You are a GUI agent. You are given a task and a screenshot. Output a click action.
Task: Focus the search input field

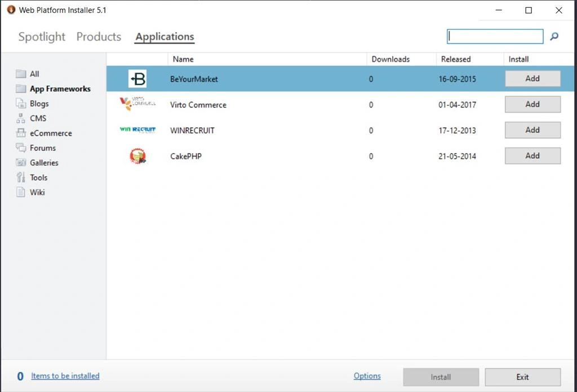click(495, 37)
